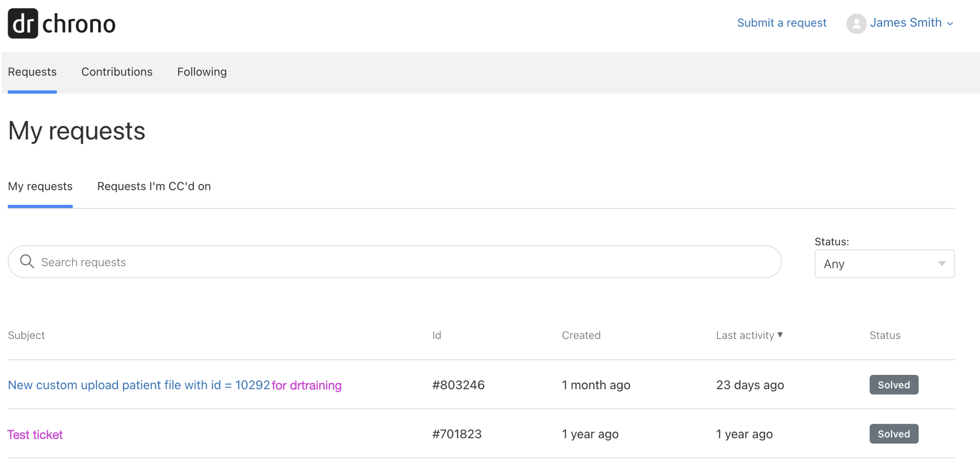Switch to the Requests tab
This screenshot has width=980, height=462.
click(x=32, y=72)
